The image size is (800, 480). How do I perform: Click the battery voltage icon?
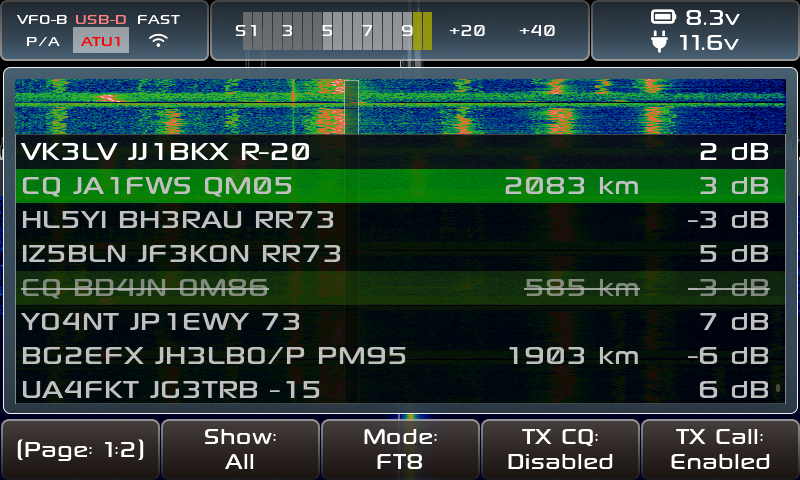(663, 17)
